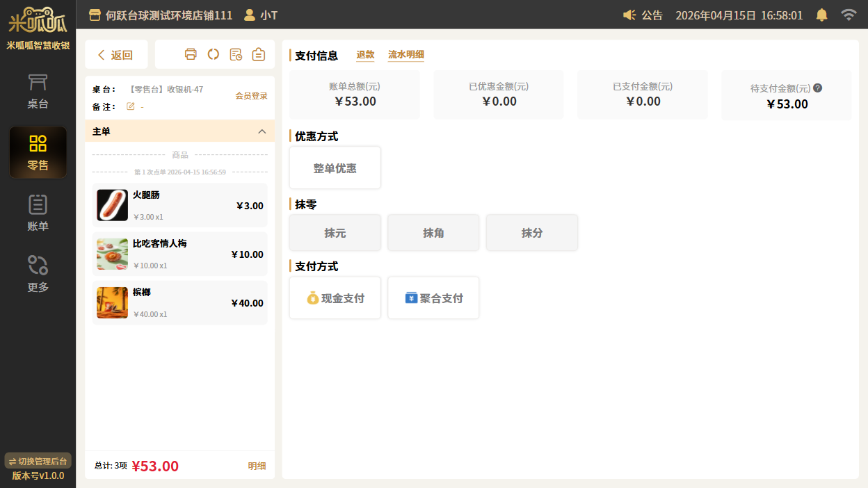This screenshot has width=868, height=488.
Task: Open the order history clock-document icon
Action: [x=236, y=54]
